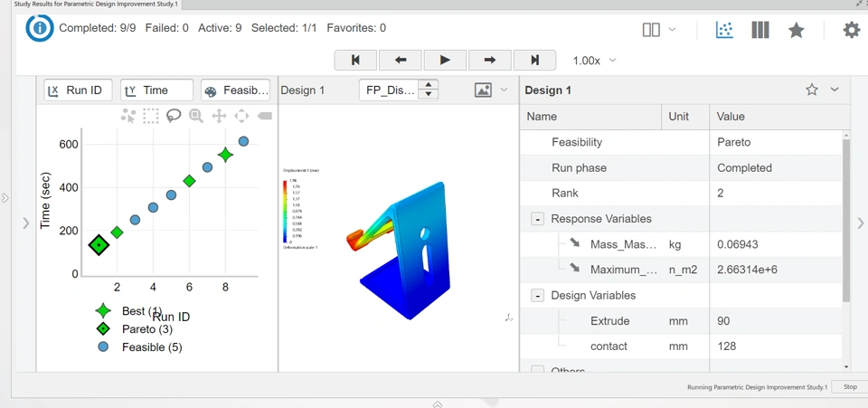Open the scatter plot view

point(724,30)
